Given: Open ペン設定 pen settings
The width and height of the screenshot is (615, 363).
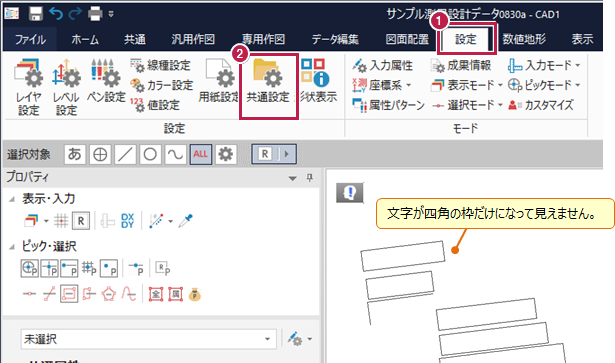Looking at the screenshot, I should point(106,82).
